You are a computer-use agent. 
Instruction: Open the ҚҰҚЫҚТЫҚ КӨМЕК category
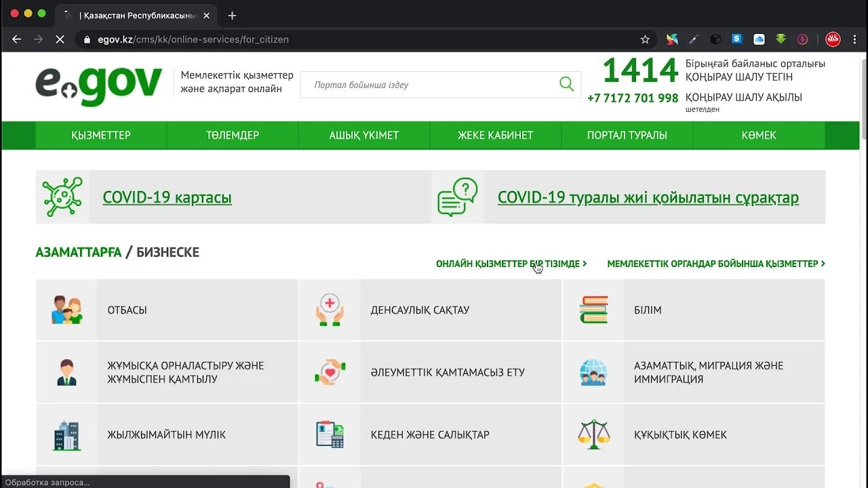click(x=694, y=434)
